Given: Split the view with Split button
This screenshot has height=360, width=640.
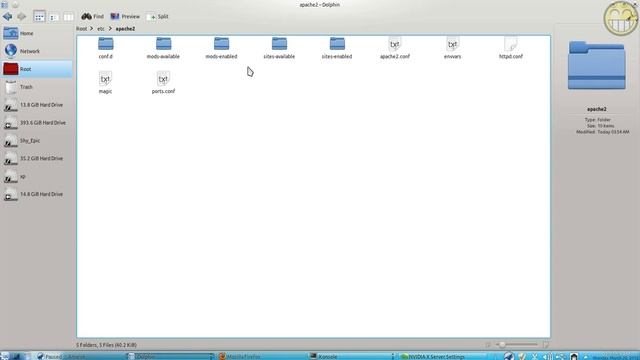Looking at the screenshot, I should (x=158, y=16).
